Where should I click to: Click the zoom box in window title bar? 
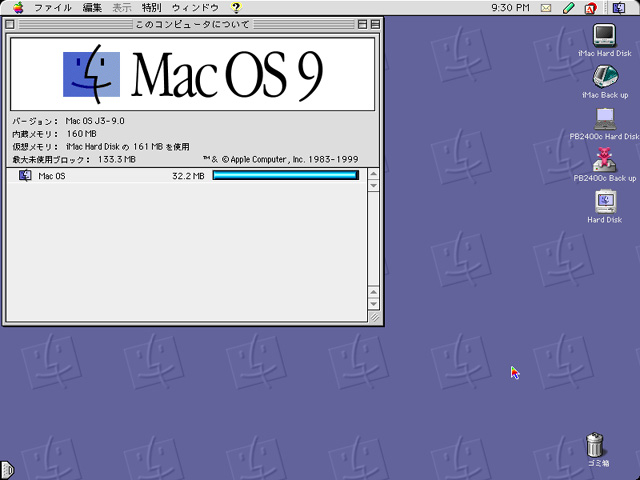click(x=362, y=24)
